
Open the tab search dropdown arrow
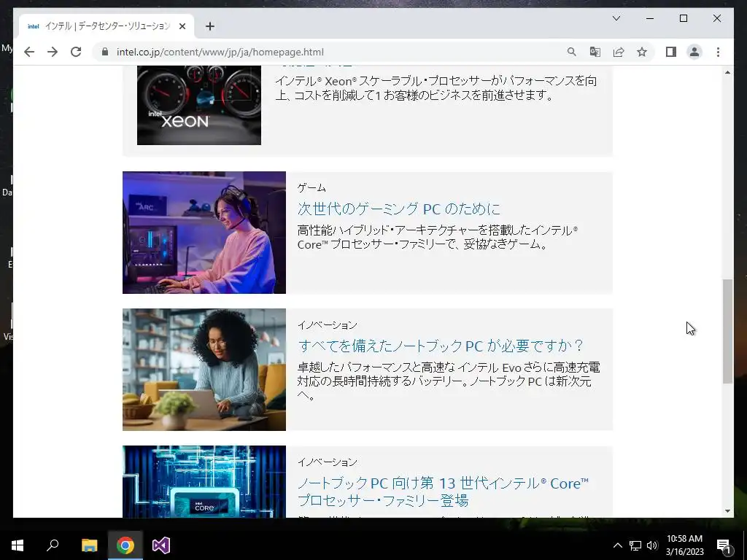616,18
